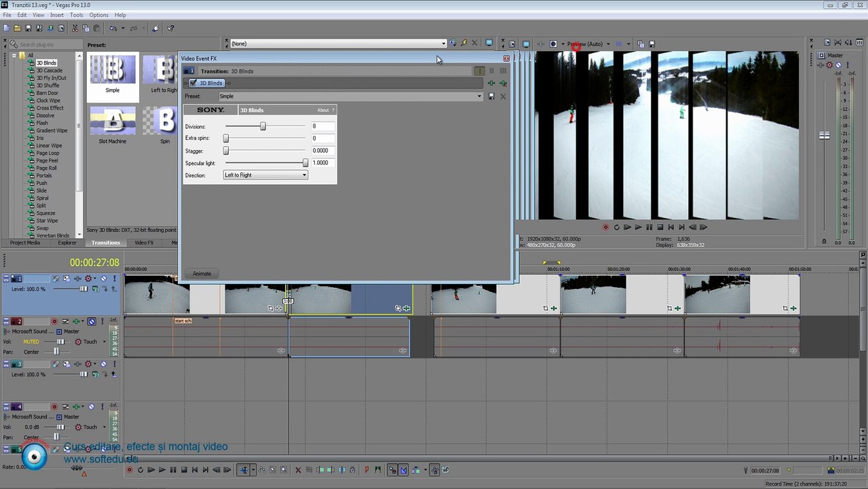Open the Insert menu
The width and height of the screenshot is (868, 489).
57,15
